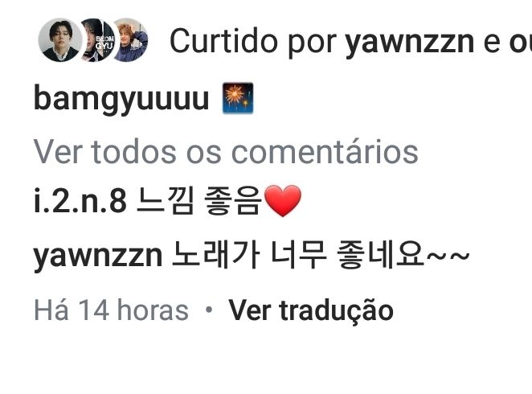Open the first liker's profile picture
This screenshot has width=532, height=394.
60,40
